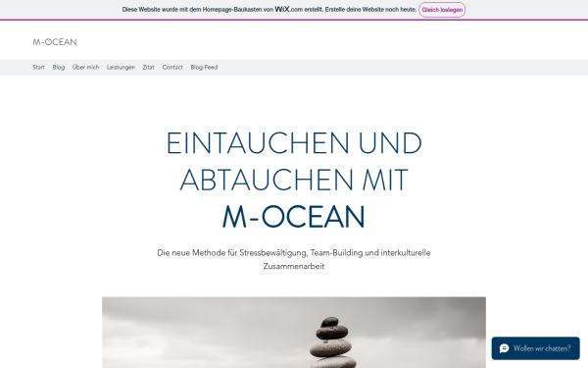Click the chat bubble icon in chat widget
This screenshot has height=368, width=588.
[x=504, y=348]
